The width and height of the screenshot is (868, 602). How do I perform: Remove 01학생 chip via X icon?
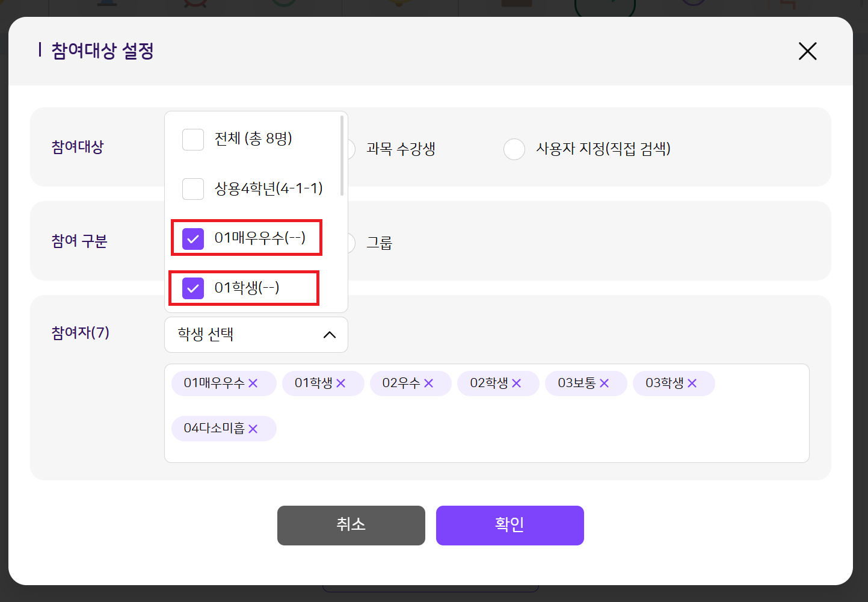[341, 383]
